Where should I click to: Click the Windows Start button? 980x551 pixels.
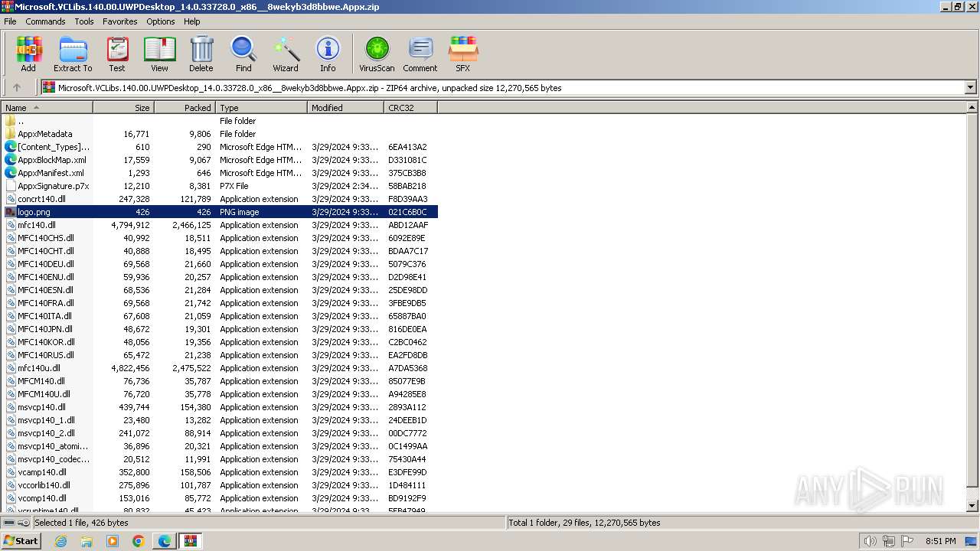click(21, 541)
